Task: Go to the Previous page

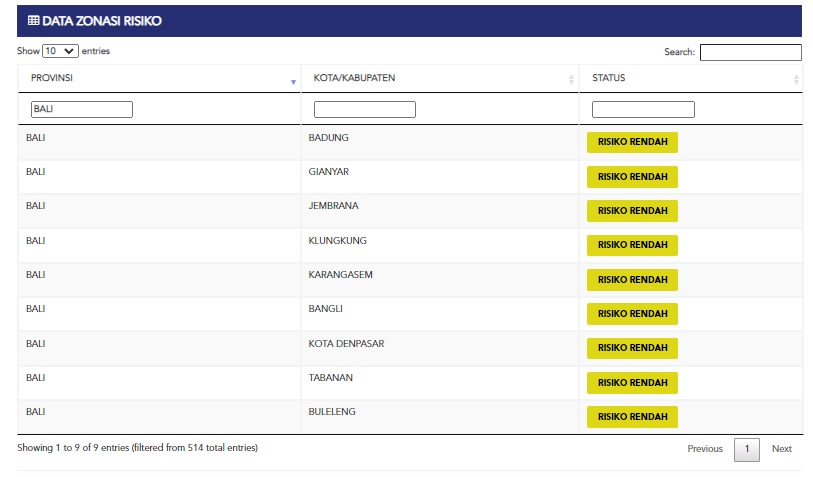Action: [x=705, y=449]
